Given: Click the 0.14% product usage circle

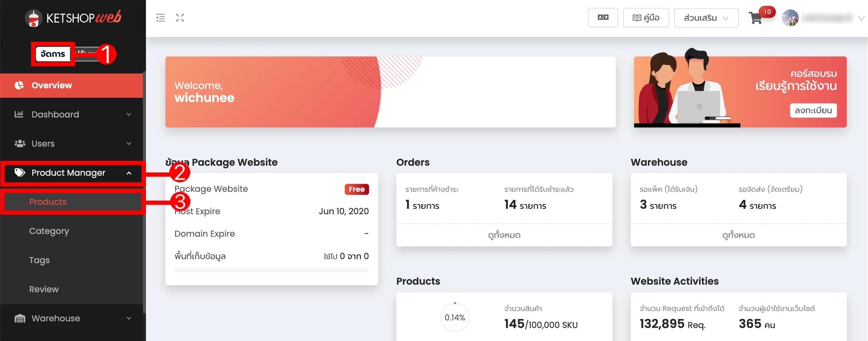Looking at the screenshot, I should (x=455, y=317).
